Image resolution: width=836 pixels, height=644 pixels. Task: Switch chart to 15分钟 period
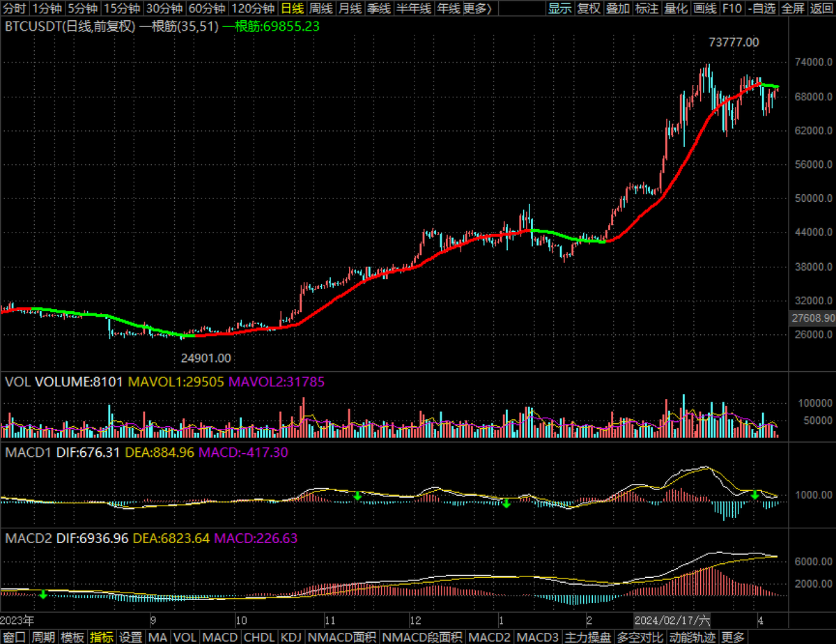coord(122,8)
